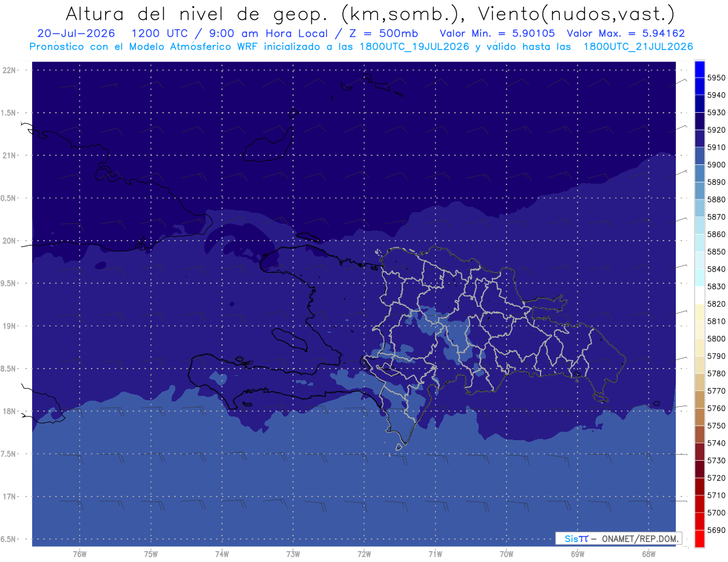Viewport: 728px width, 562px height.
Task: Click legend color segment between 5760 and 5770
Action: click(699, 400)
